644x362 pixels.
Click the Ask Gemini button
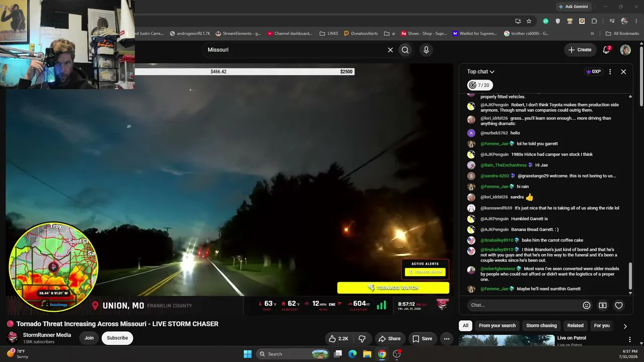[573, 7]
